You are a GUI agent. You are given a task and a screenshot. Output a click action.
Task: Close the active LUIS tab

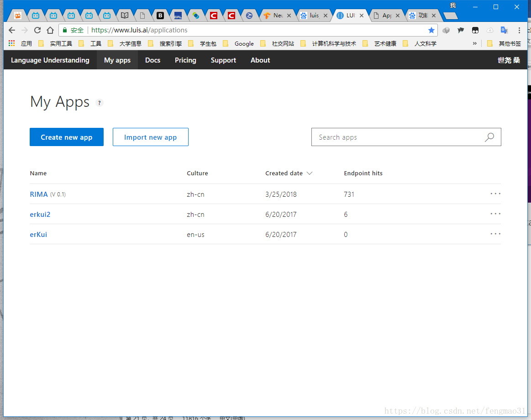[x=362, y=16]
